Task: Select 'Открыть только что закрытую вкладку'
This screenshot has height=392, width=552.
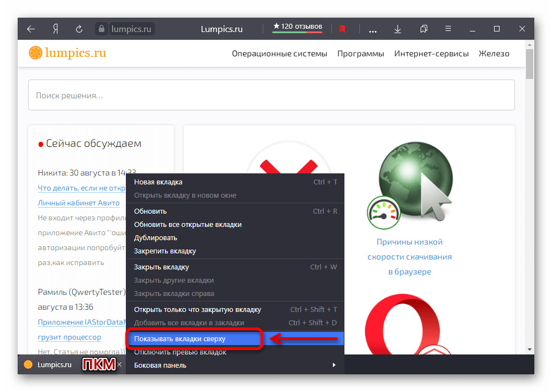Action: [x=198, y=310]
